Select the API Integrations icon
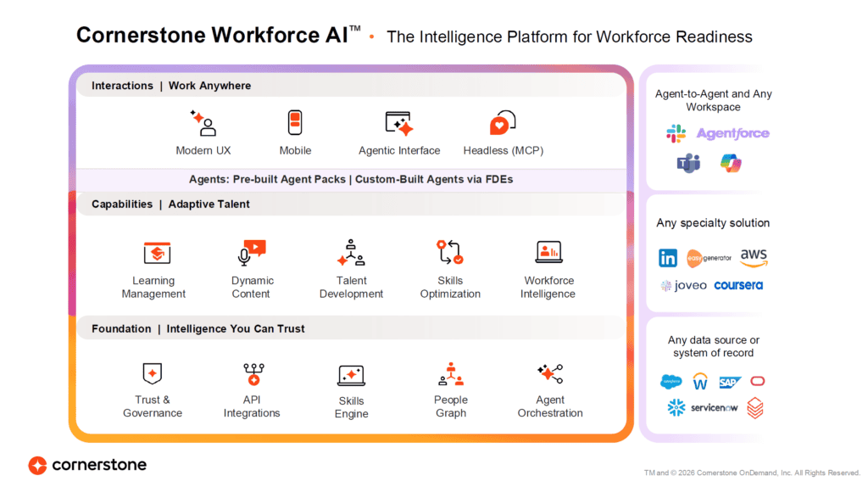 (253, 374)
